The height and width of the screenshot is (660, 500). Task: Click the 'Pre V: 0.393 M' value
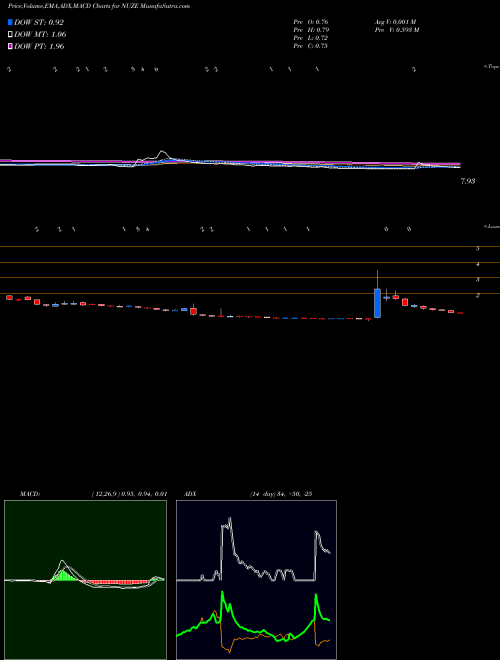396,30
